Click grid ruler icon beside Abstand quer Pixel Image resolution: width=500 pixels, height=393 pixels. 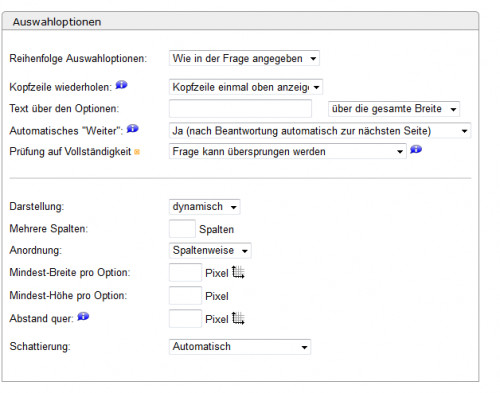(238, 318)
